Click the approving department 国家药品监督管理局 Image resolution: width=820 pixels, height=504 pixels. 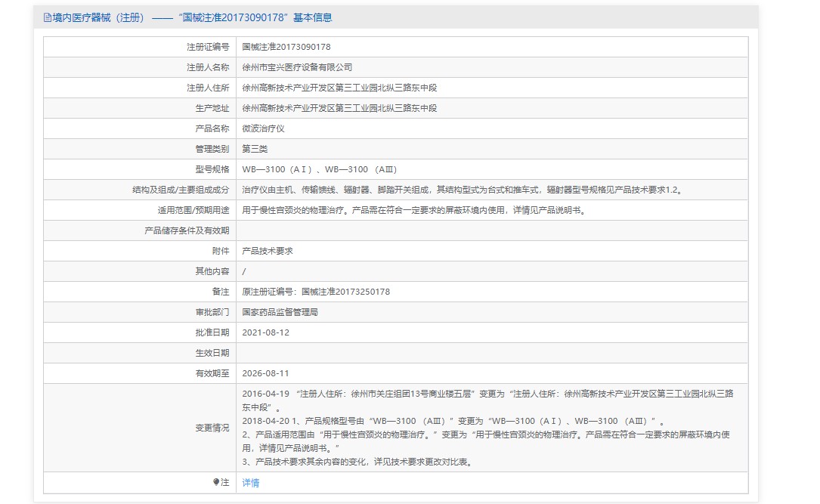(280, 312)
